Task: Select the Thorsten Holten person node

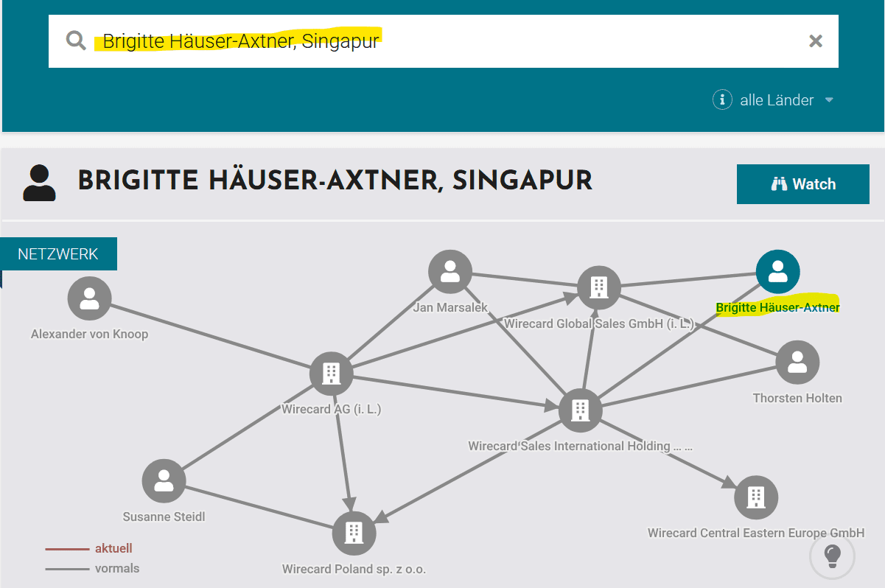Action: 797,362
